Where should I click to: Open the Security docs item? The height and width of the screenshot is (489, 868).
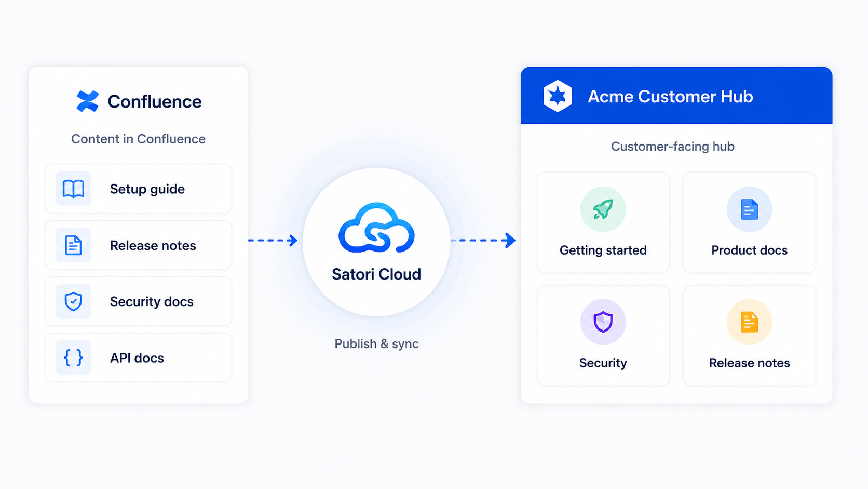138,301
